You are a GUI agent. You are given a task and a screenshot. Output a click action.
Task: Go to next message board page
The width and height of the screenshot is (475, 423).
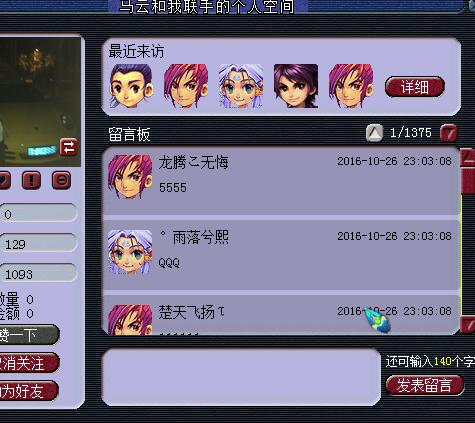point(449,133)
